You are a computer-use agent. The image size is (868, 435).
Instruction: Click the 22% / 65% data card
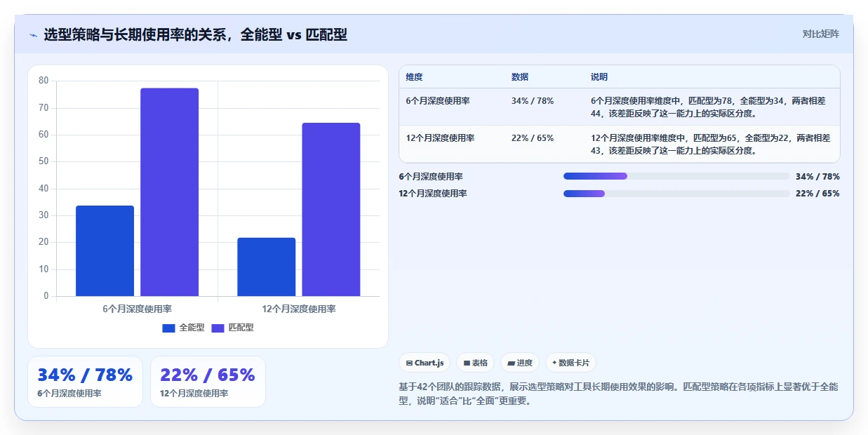pos(208,382)
